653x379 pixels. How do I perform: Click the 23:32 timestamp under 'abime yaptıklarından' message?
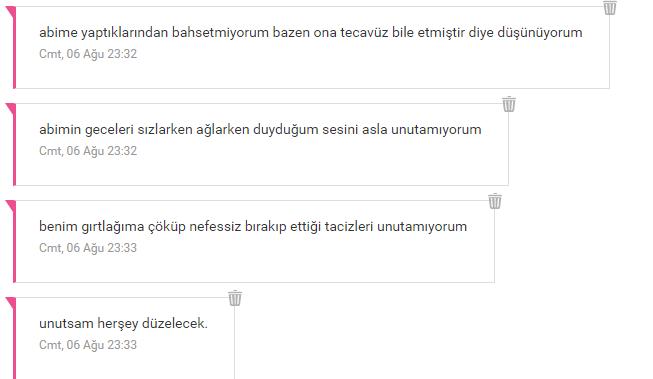coord(88,54)
